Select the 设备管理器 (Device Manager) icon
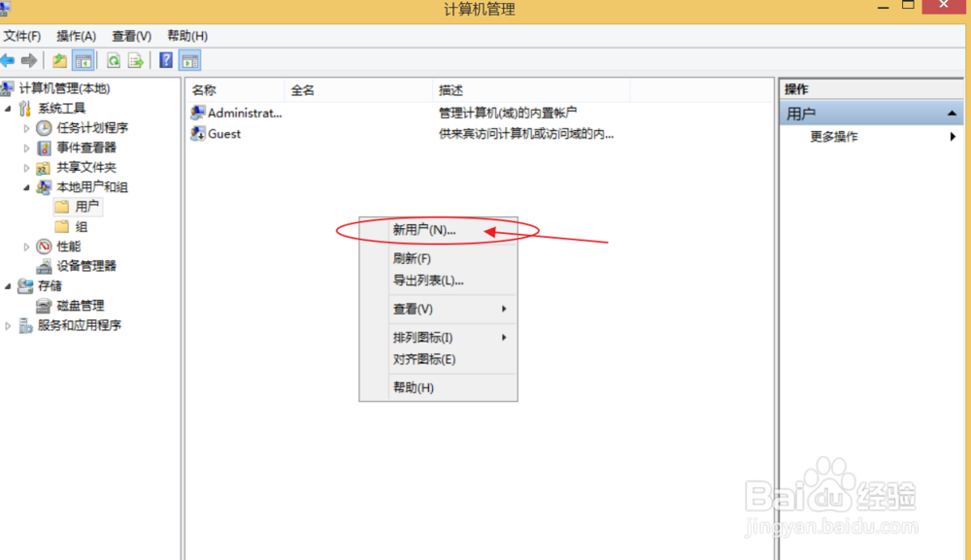 click(x=43, y=266)
